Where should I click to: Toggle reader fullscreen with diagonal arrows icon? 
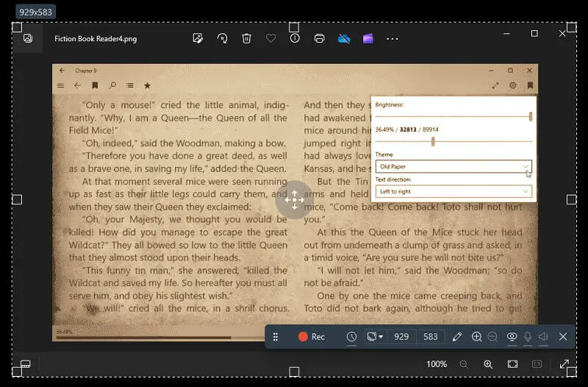495,85
